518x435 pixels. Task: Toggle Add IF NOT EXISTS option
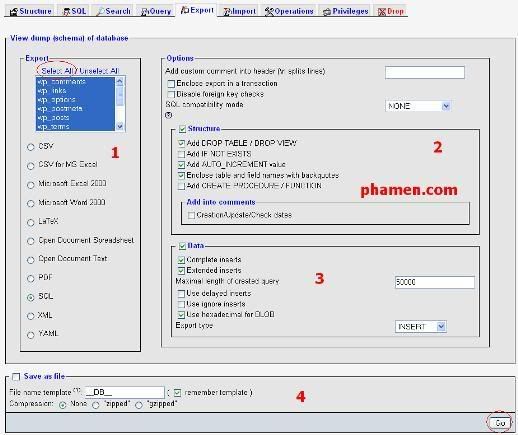coord(181,154)
